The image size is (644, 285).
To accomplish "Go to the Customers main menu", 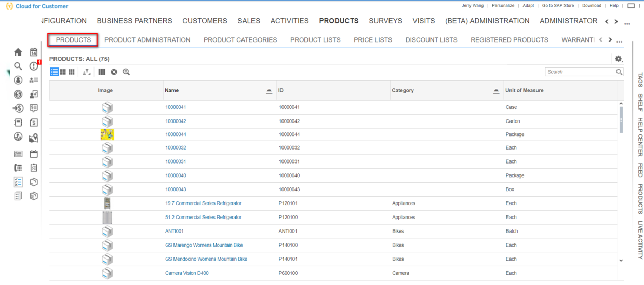I will (x=205, y=21).
